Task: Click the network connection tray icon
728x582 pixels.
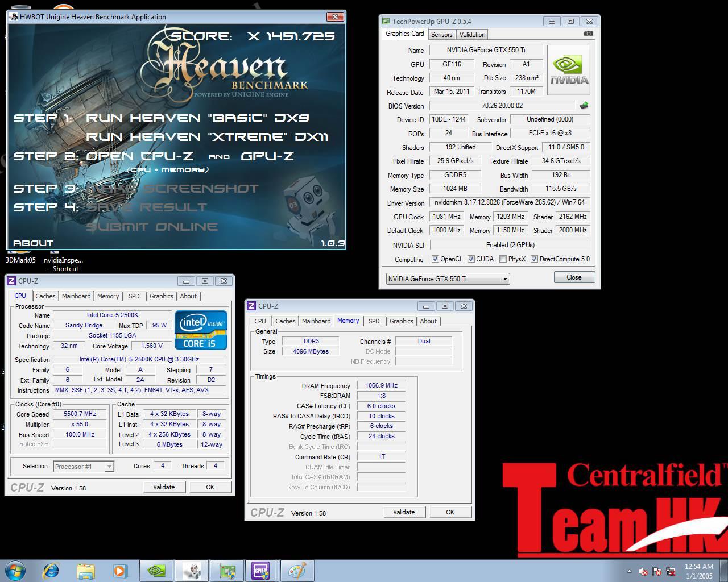Action: [x=672, y=571]
